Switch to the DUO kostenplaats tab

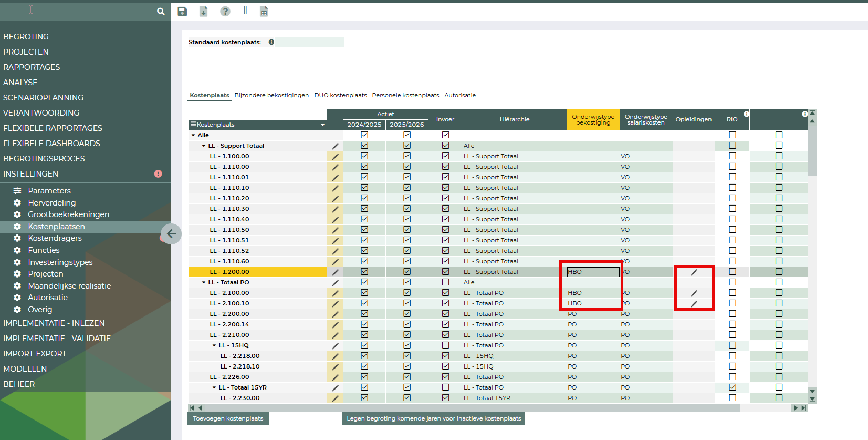click(x=340, y=95)
